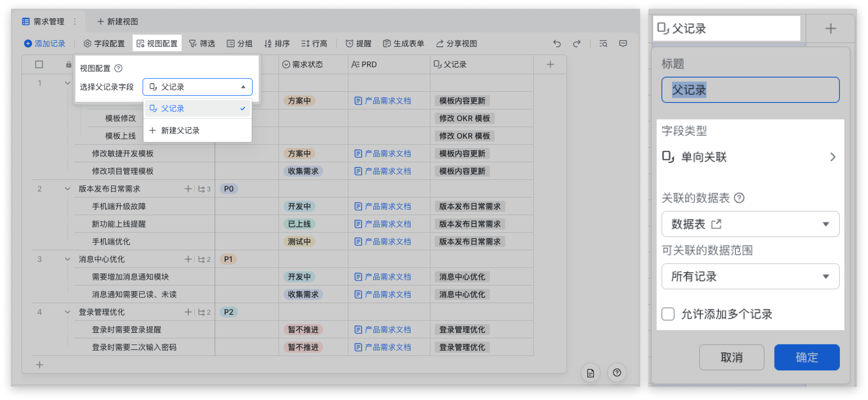Click 测试中 status tag for 手机端优化
This screenshot has height=400, width=868.
coord(299,242)
